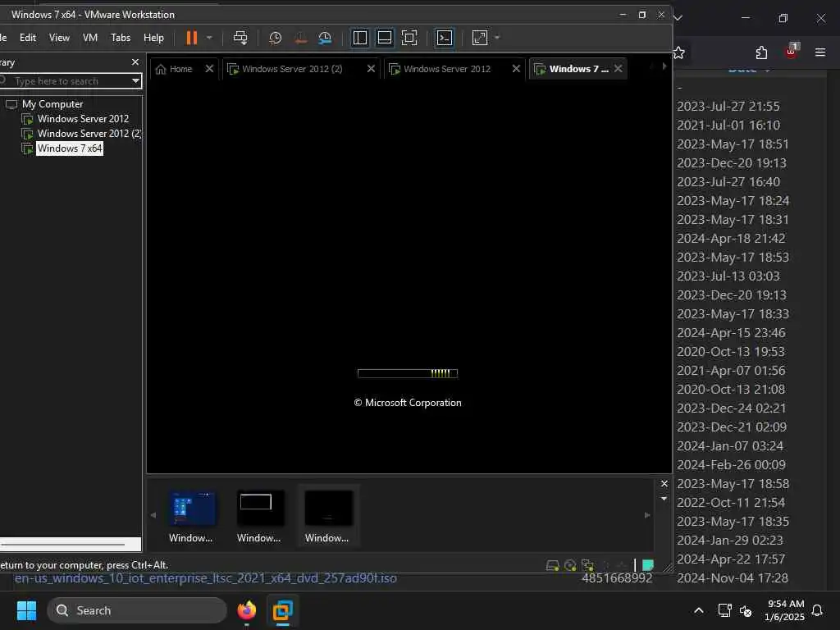Toggle the thumbnail bar view
This screenshot has height=630, width=840.
(x=385, y=38)
